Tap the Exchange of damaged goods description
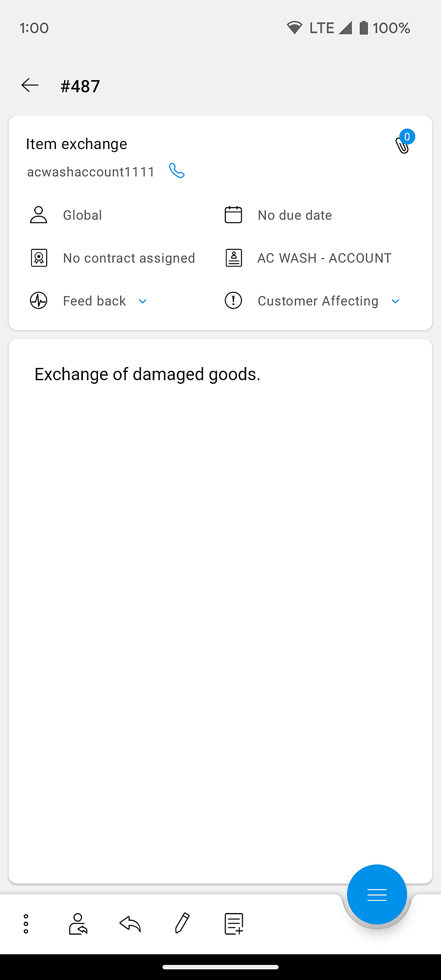Screen dimensions: 441x980 [x=147, y=374]
